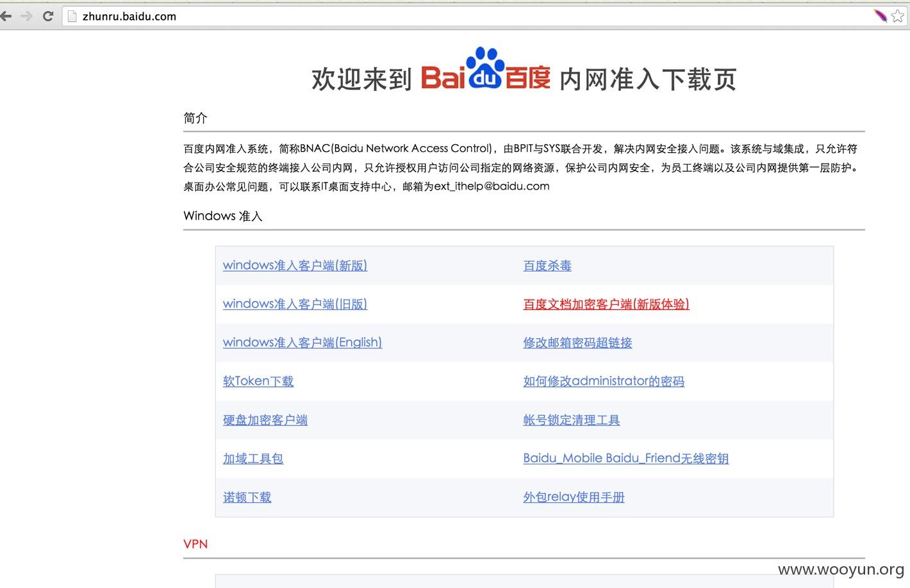This screenshot has height=588, width=910.
Task: Open windows准入客户端(旧版) link
Action: 295,304
